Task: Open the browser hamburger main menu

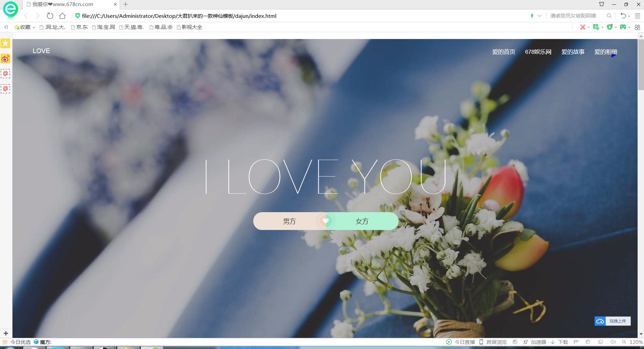Action: point(637,16)
